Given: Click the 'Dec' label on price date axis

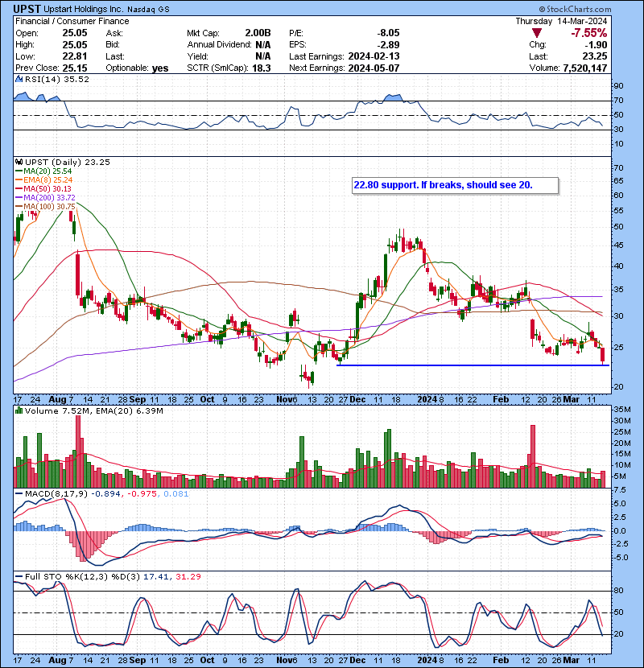Looking at the screenshot, I should pos(357,400).
